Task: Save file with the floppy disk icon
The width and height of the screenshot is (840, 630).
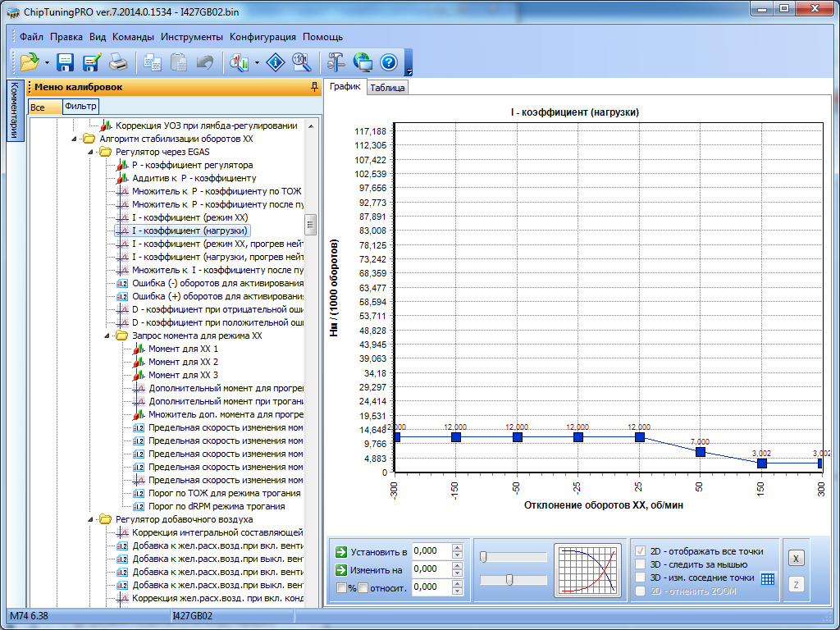Action: point(66,62)
